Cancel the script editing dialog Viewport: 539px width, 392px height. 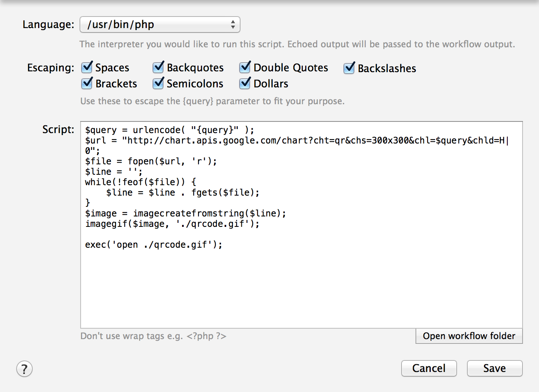coord(429,368)
